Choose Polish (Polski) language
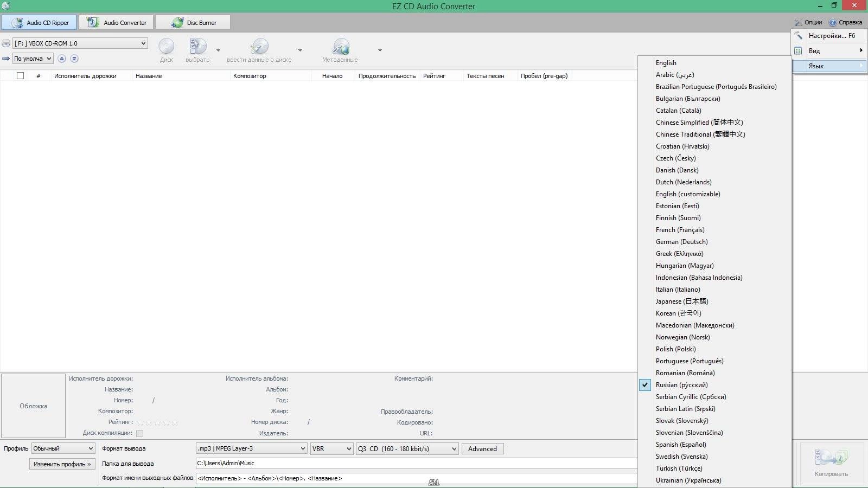Image resolution: width=868 pixels, height=488 pixels. pos(714,349)
